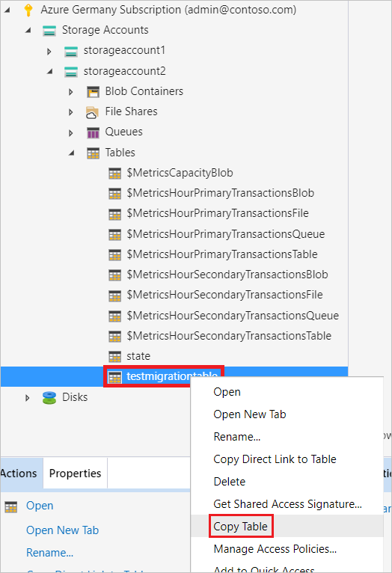Select $MetricsHourSecondaryTransactionsBlob table

tap(227, 275)
